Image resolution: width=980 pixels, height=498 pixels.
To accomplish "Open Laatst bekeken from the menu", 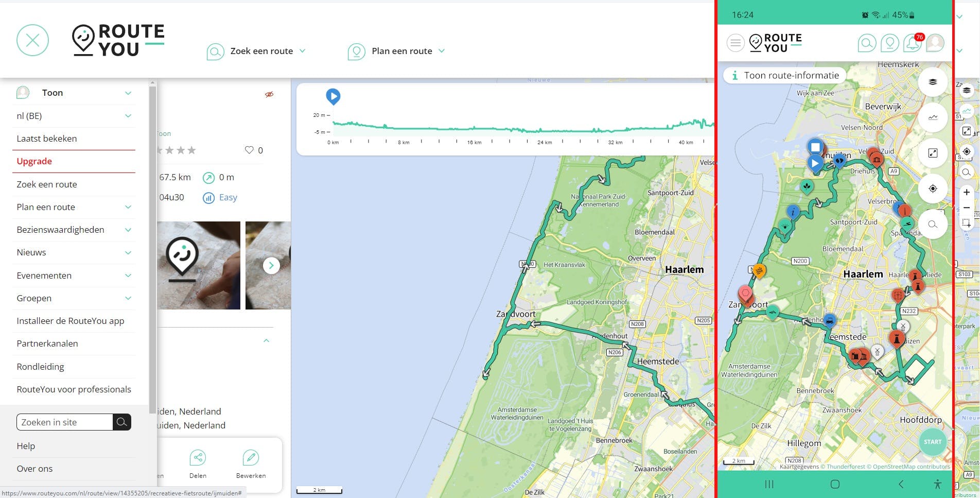I will click(x=47, y=138).
